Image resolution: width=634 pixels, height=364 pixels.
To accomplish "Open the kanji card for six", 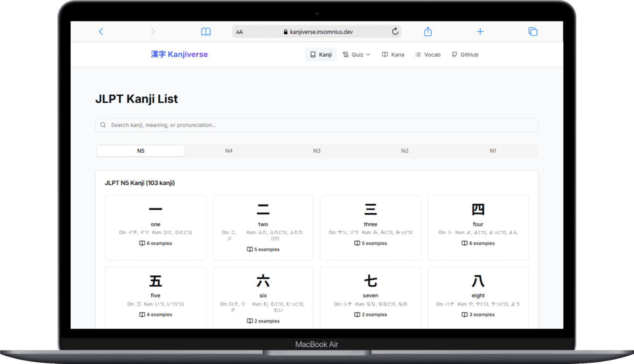I will tap(263, 298).
